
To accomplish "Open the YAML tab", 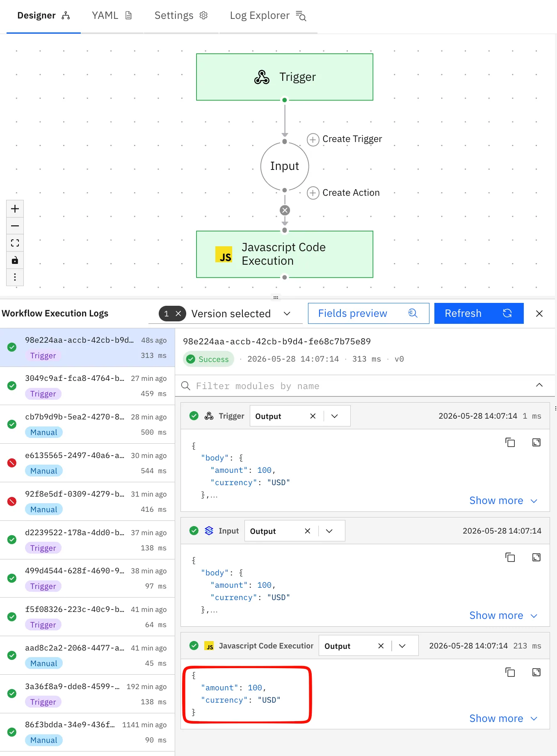I will pyautogui.click(x=112, y=16).
